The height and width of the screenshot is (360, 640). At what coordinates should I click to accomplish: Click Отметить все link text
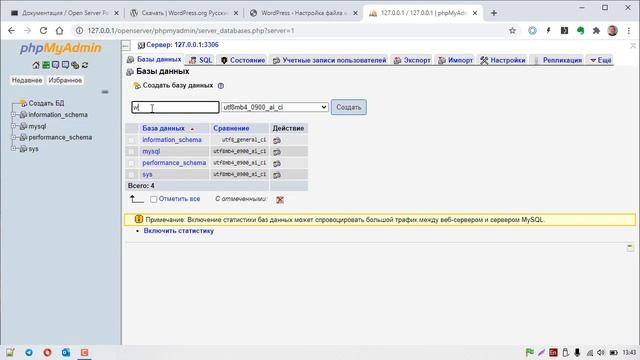179,199
